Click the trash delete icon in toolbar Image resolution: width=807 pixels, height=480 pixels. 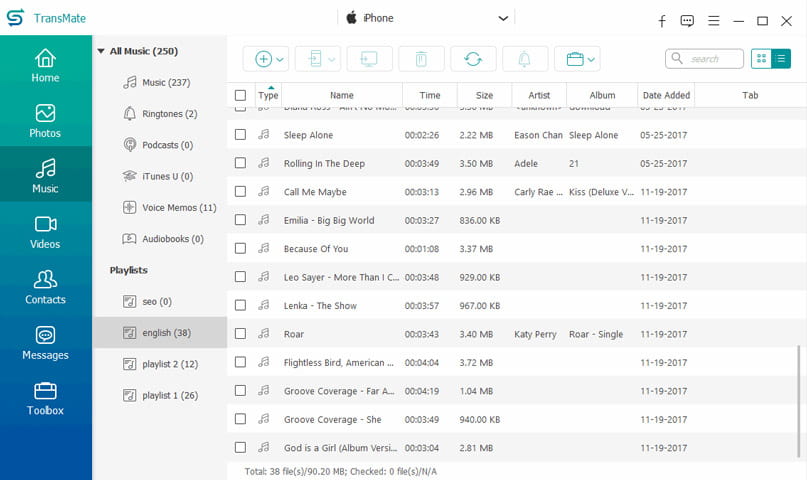pyautogui.click(x=421, y=59)
